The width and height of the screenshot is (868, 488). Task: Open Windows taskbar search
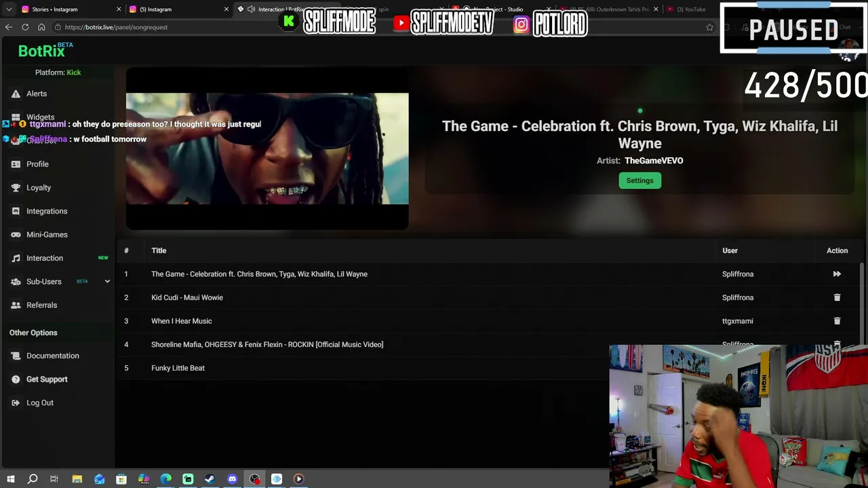click(x=33, y=479)
